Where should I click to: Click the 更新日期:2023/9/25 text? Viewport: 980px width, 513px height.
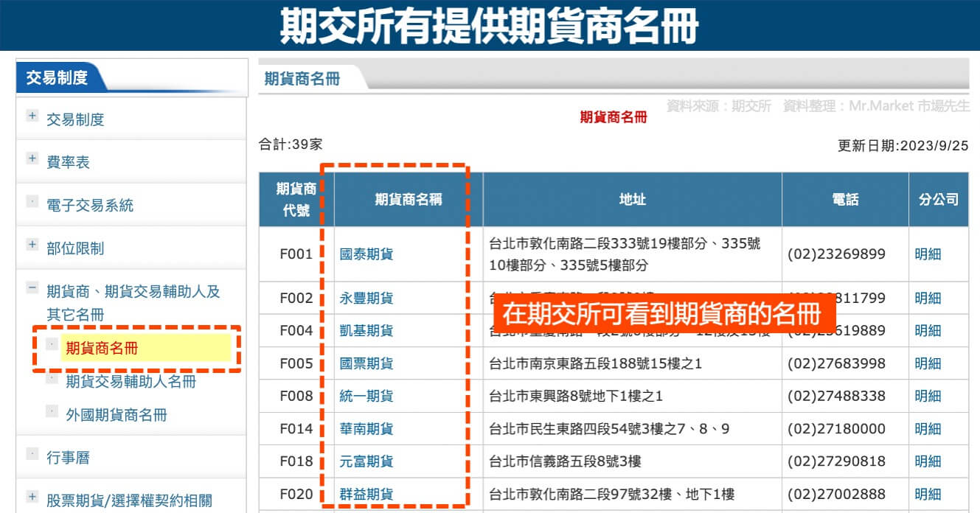point(903,145)
